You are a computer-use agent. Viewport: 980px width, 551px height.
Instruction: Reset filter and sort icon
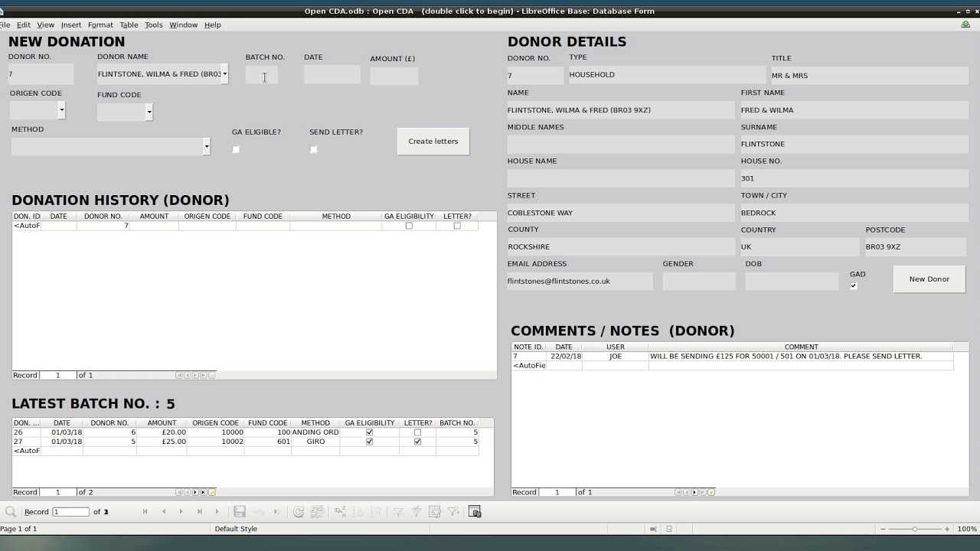click(453, 512)
